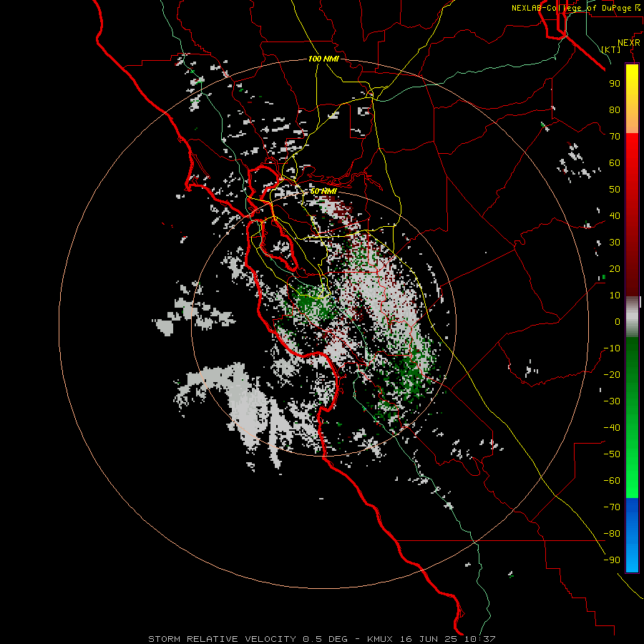Click the "100 NMI" range ring label
The height and width of the screenshot is (644, 644).
pos(323,59)
